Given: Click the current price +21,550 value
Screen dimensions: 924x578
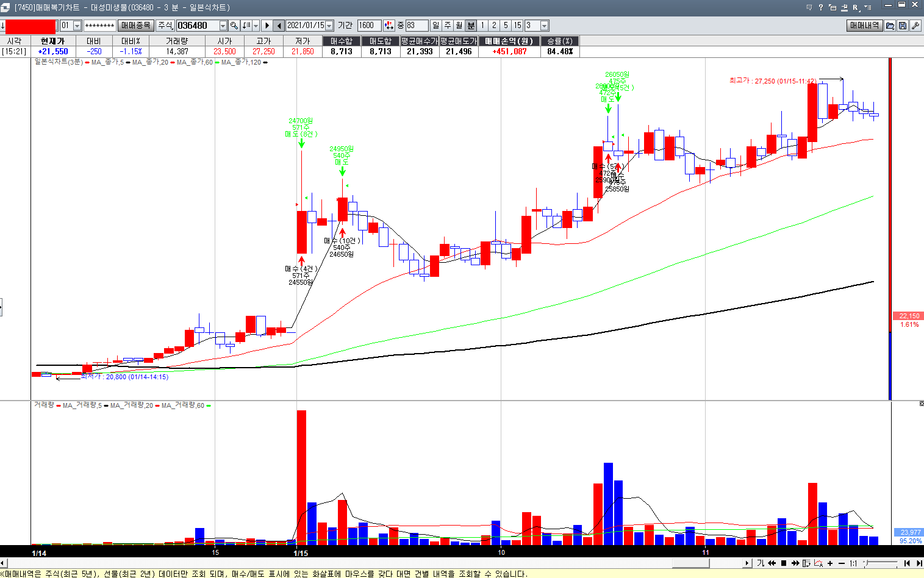Looking at the screenshot, I should 53,52.
